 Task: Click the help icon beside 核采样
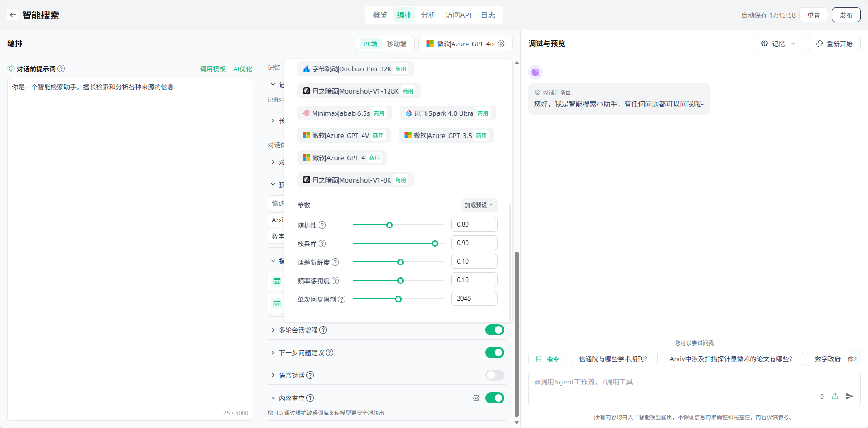click(x=322, y=244)
